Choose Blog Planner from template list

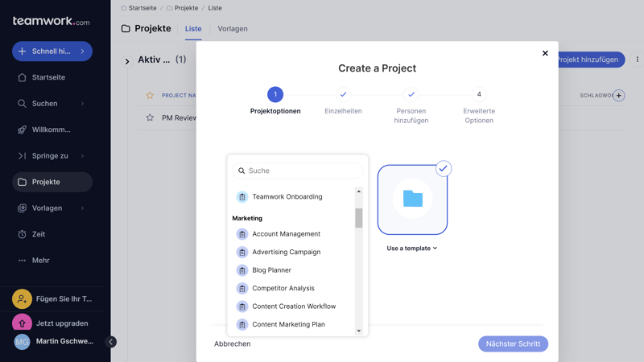271,270
